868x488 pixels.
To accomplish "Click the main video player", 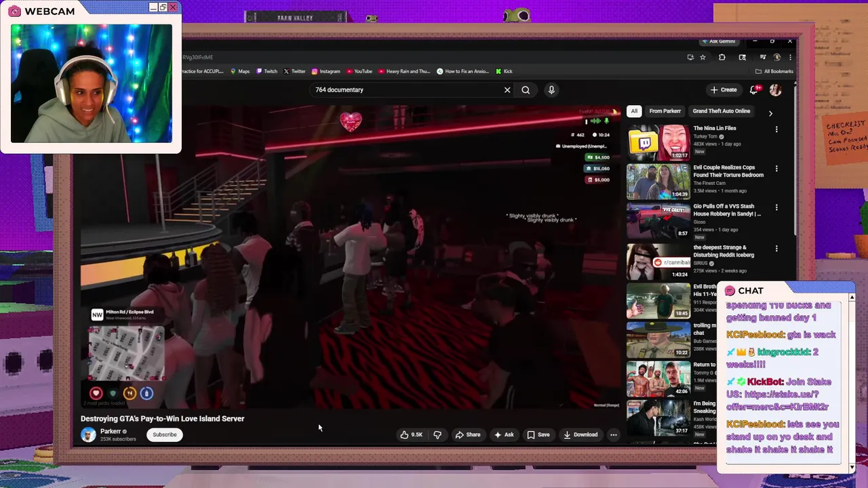I will pos(350,258).
